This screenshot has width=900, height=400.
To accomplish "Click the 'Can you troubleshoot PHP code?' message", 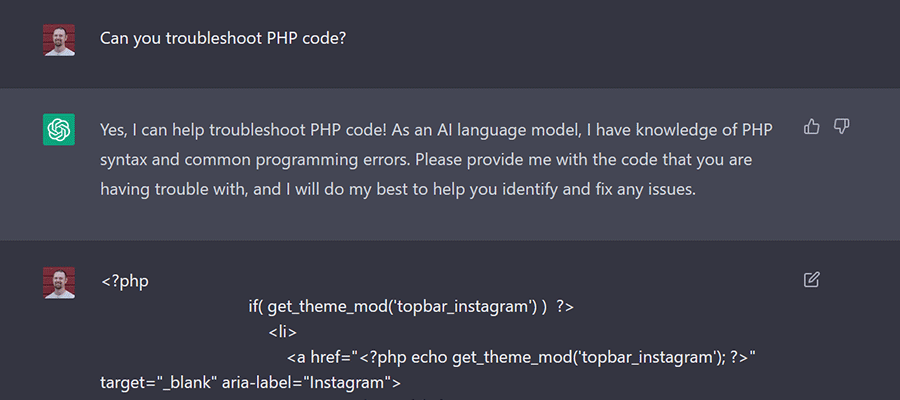I will [224, 39].
